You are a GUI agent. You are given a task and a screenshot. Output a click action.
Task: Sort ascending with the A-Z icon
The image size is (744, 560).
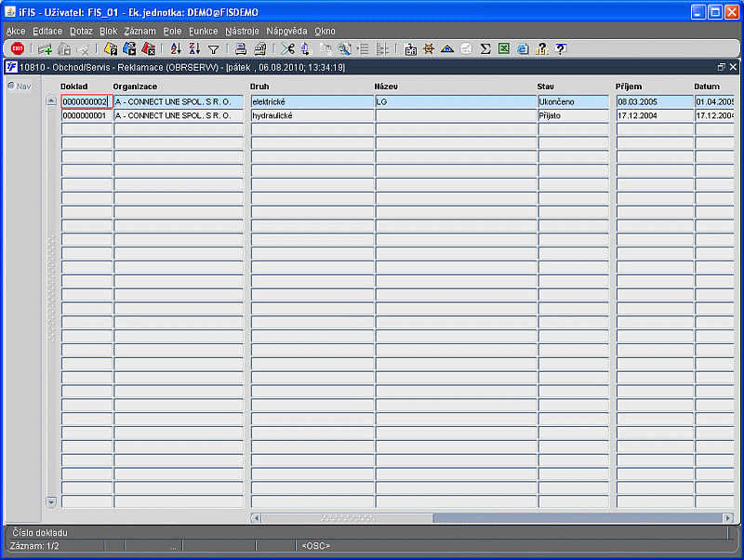tap(176, 48)
